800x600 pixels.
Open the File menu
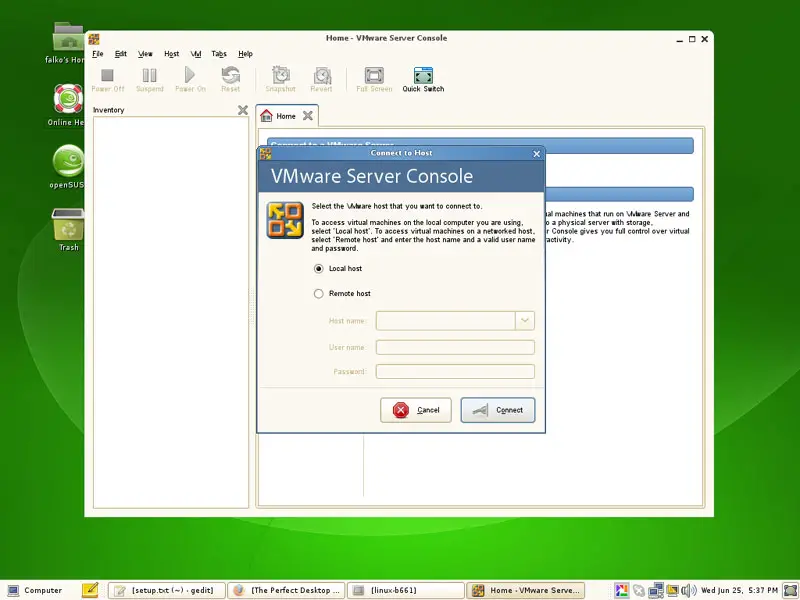pyautogui.click(x=98, y=54)
